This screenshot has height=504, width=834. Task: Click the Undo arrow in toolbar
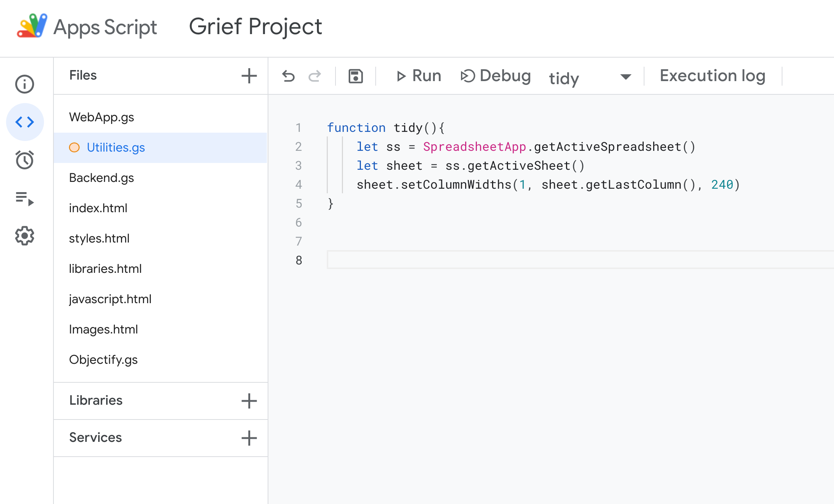[288, 76]
